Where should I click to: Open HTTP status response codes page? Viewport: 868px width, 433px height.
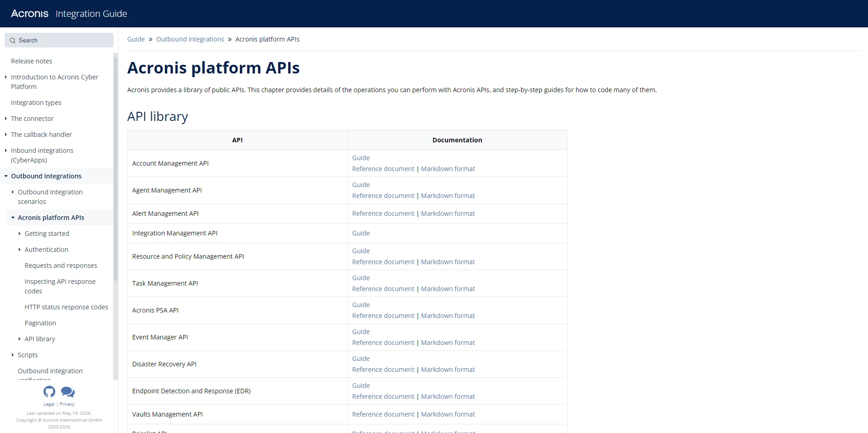pos(66,307)
